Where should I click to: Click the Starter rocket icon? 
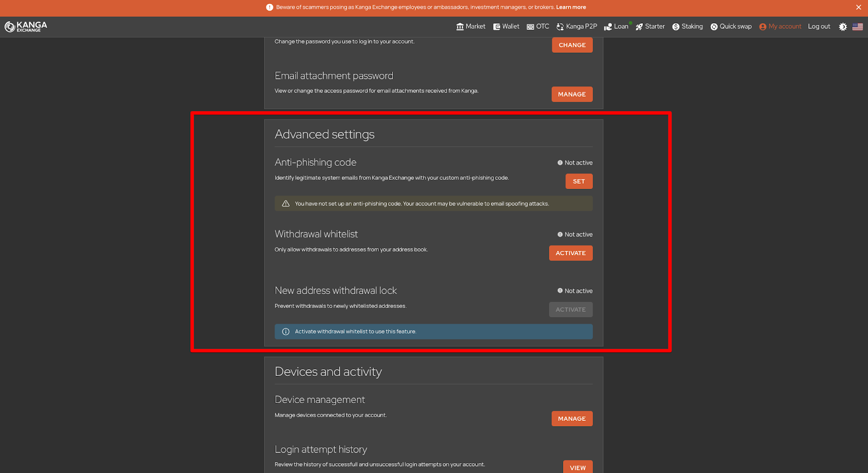coord(640,27)
